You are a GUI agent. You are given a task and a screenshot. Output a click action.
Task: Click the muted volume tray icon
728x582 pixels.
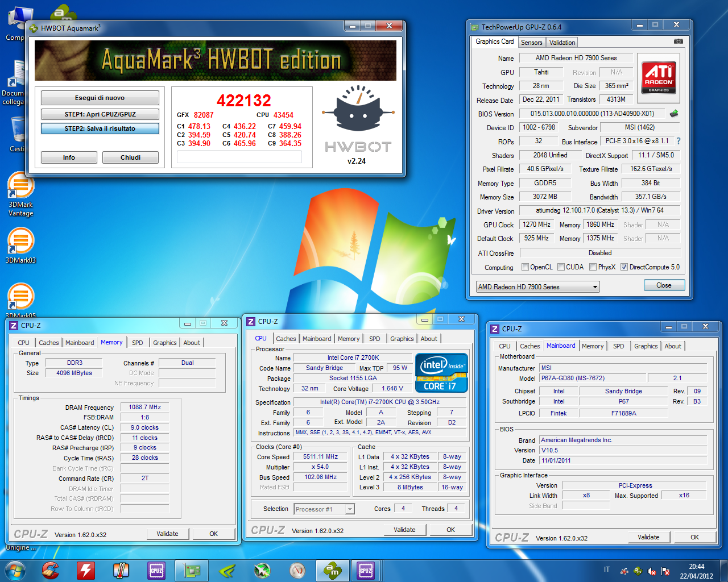[x=652, y=571]
